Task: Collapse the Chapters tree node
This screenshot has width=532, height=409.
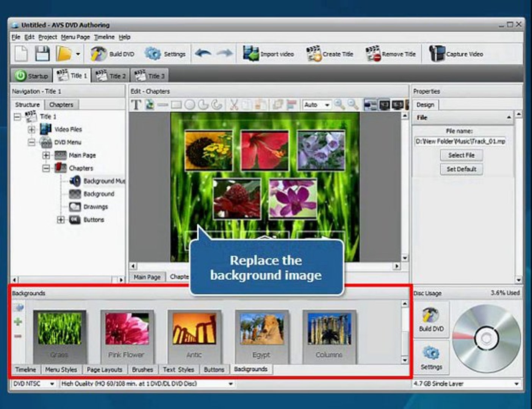Action: point(46,168)
